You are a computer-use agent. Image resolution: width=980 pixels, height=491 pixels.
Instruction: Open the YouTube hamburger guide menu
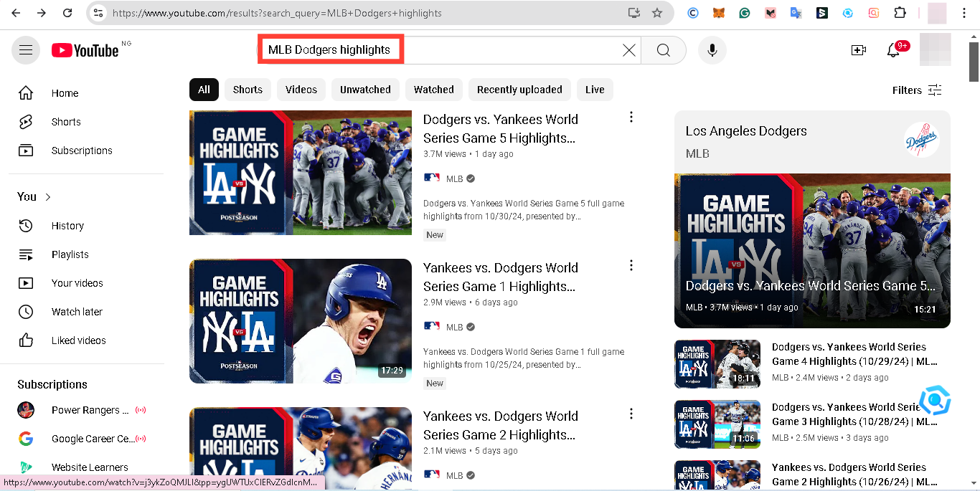[x=26, y=50]
